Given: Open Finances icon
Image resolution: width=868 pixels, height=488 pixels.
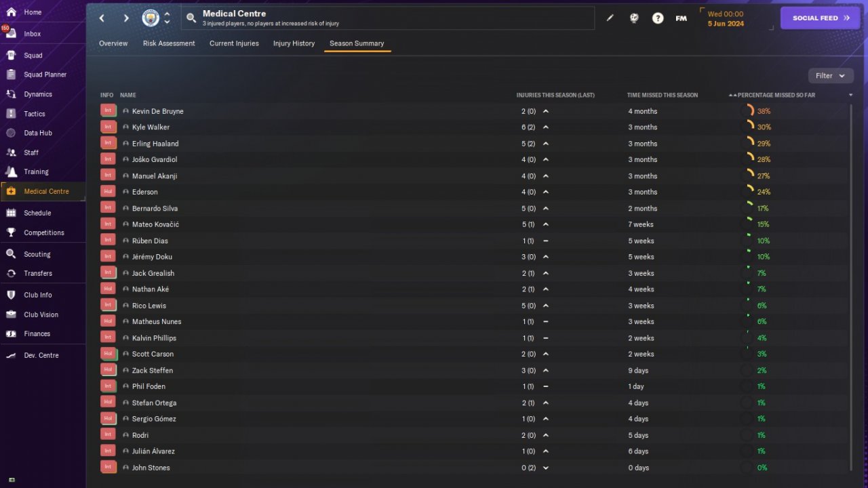Looking at the screenshot, I should pos(11,333).
